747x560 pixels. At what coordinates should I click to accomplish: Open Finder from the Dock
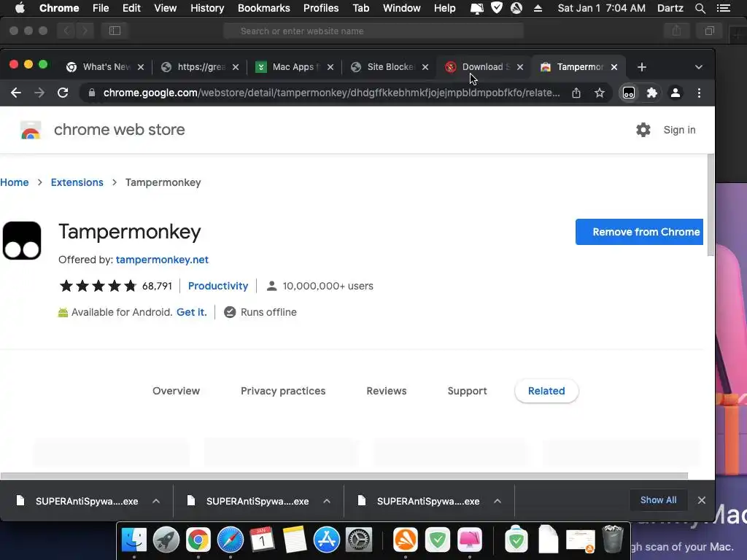coord(134,540)
